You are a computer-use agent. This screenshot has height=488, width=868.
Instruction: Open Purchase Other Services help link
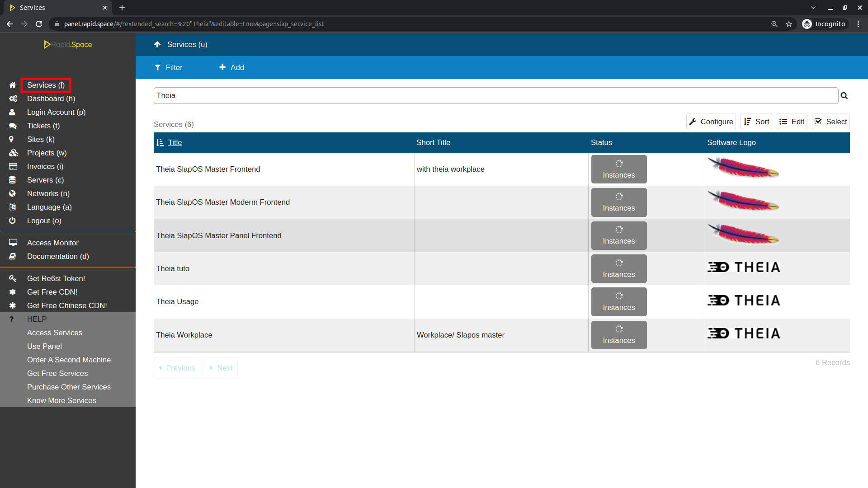(69, 387)
